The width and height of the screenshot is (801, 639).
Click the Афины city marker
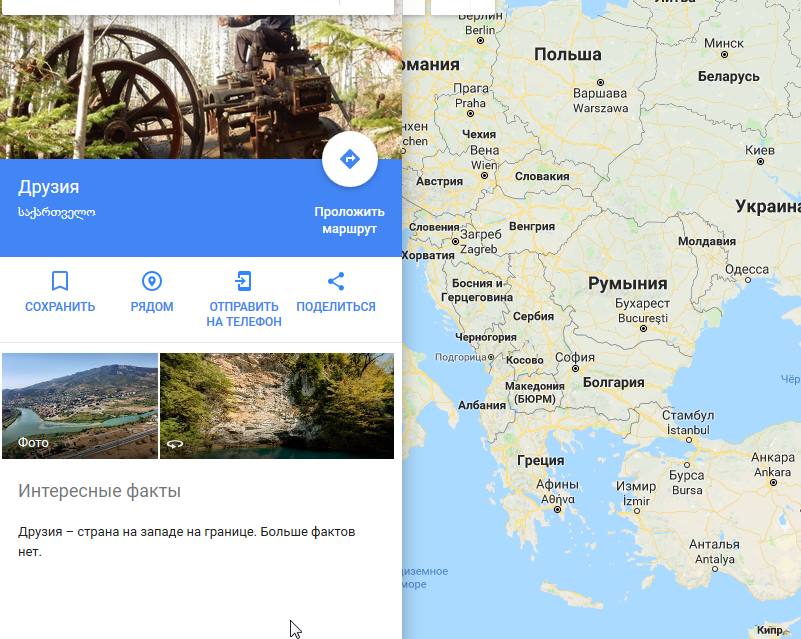click(x=557, y=509)
